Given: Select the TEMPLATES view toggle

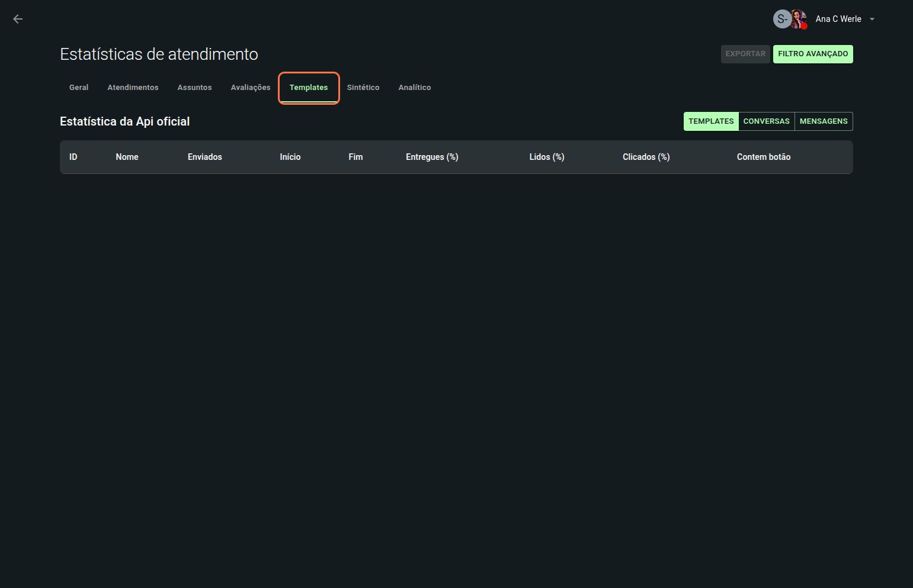Looking at the screenshot, I should [710, 121].
